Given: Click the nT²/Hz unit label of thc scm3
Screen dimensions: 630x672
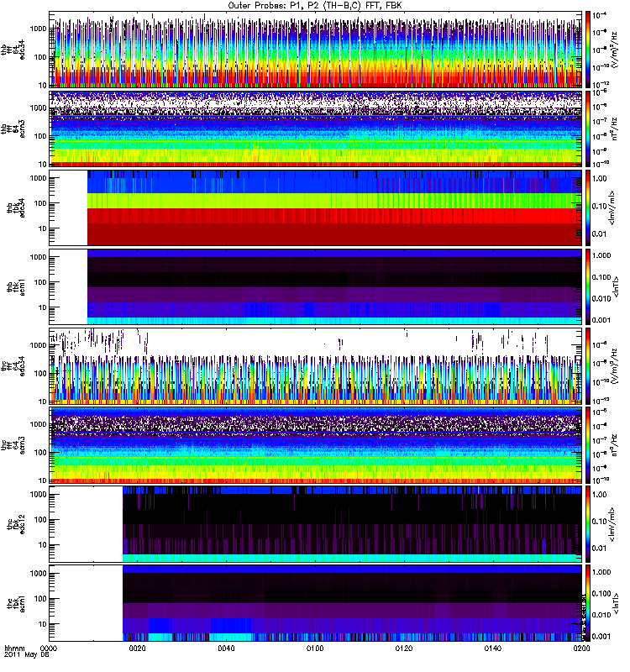Looking at the screenshot, I should 614,445.
